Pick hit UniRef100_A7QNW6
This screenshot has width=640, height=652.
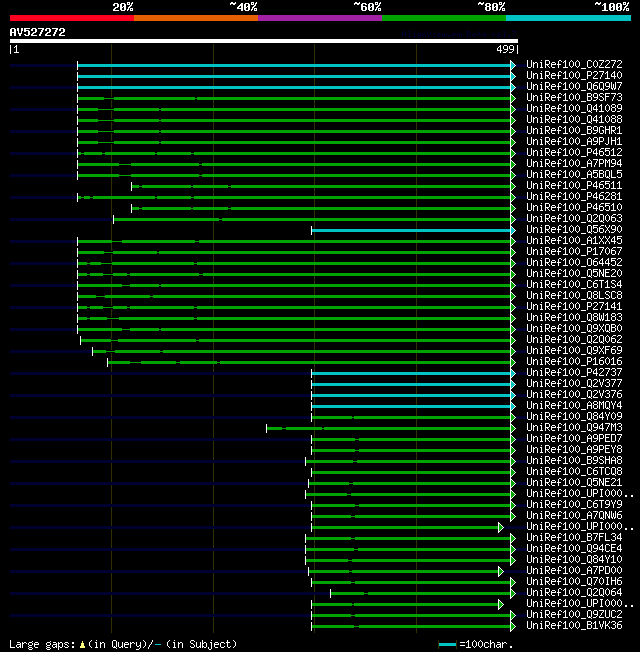click(x=574, y=516)
